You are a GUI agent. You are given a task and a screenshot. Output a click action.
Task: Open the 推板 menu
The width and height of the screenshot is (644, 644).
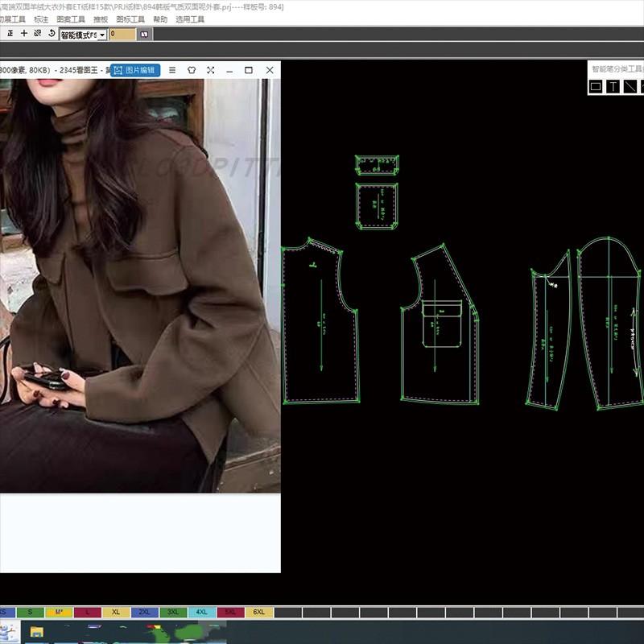pyautogui.click(x=101, y=19)
